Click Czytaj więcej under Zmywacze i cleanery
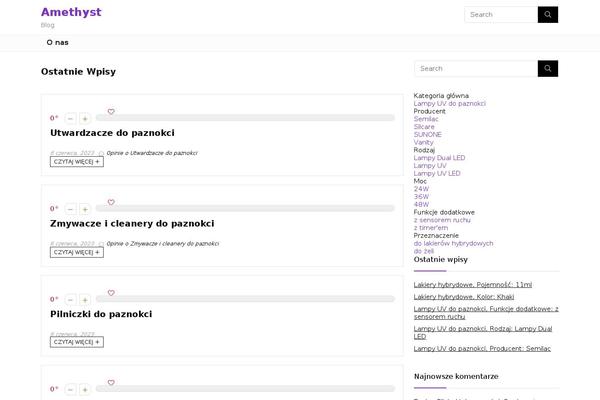 pyautogui.click(x=77, y=253)
